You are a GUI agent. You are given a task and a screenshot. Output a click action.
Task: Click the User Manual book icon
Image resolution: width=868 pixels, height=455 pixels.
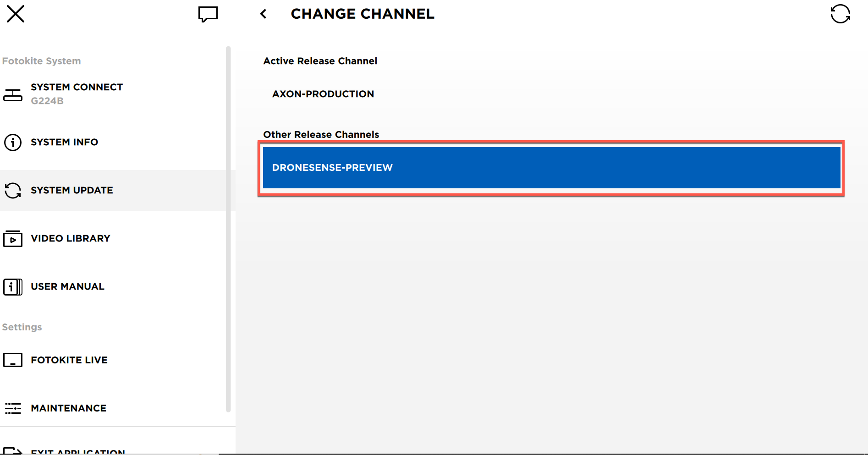(13, 287)
